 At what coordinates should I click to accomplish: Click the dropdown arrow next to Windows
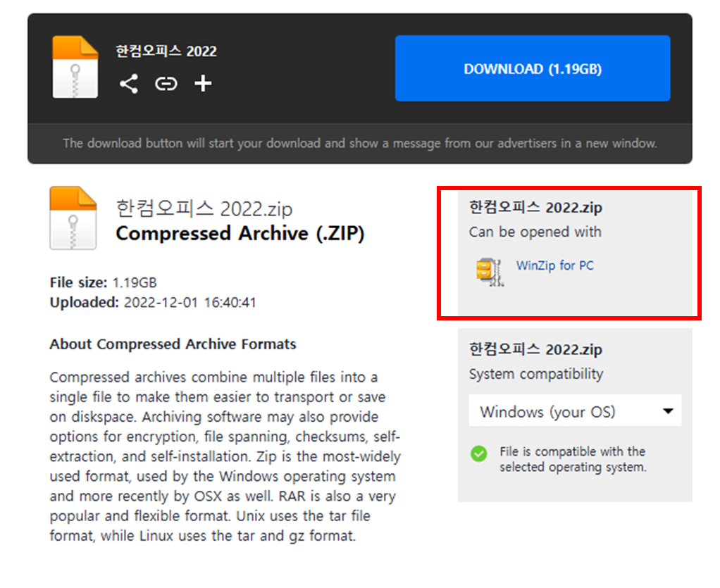click(x=669, y=411)
